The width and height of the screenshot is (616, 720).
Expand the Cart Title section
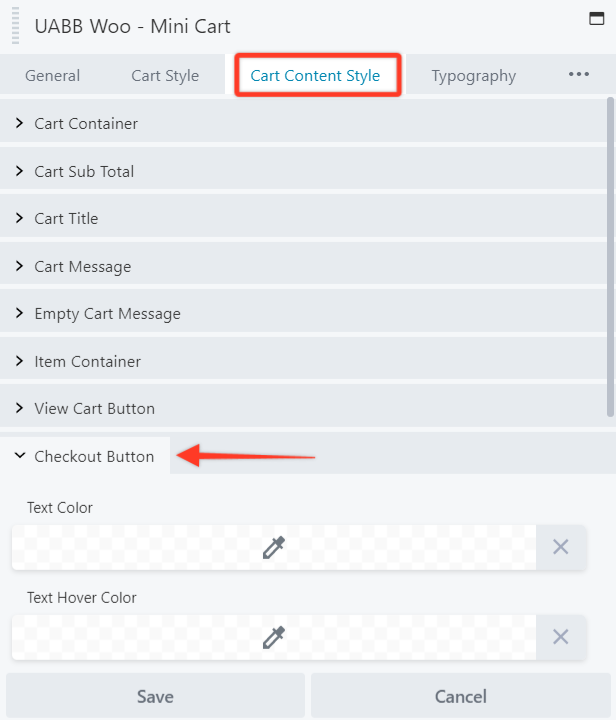(x=66, y=219)
